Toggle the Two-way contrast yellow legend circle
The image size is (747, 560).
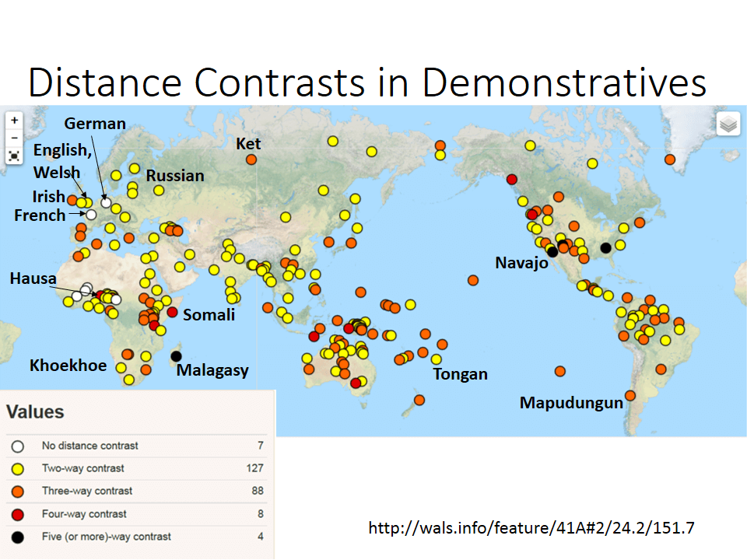(18, 469)
